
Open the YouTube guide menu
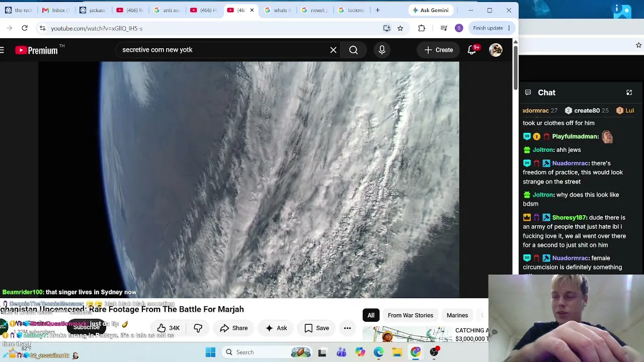[3, 50]
